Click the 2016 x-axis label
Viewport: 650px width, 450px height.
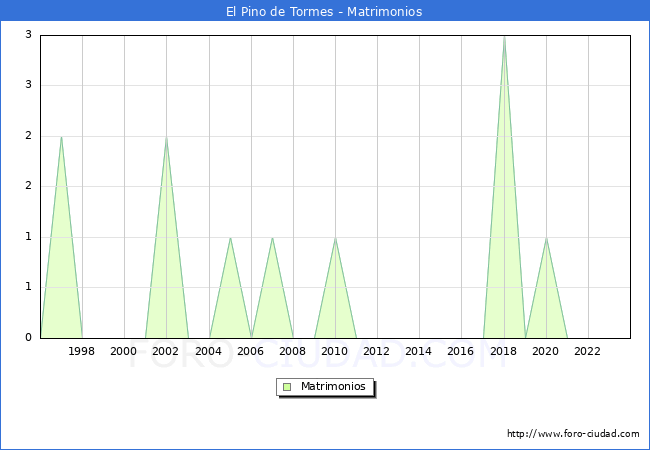click(461, 351)
